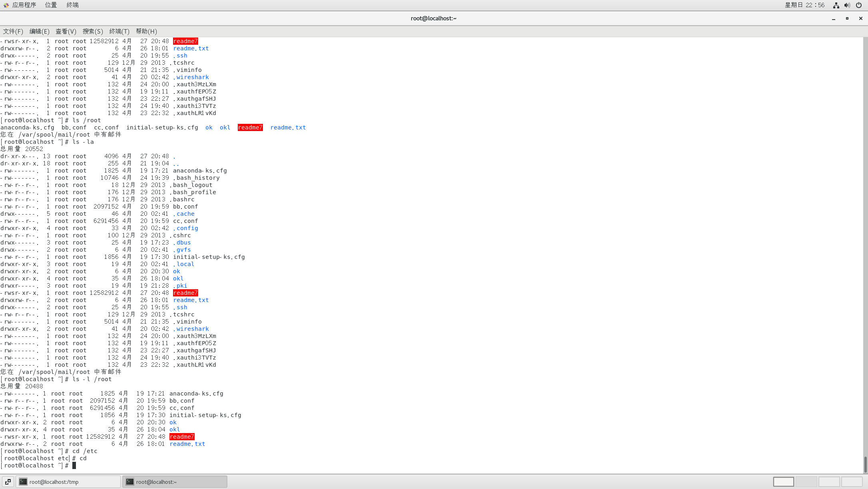This screenshot has width=868, height=489.
Task: Open the 位置 places dropdown
Action: click(51, 5)
